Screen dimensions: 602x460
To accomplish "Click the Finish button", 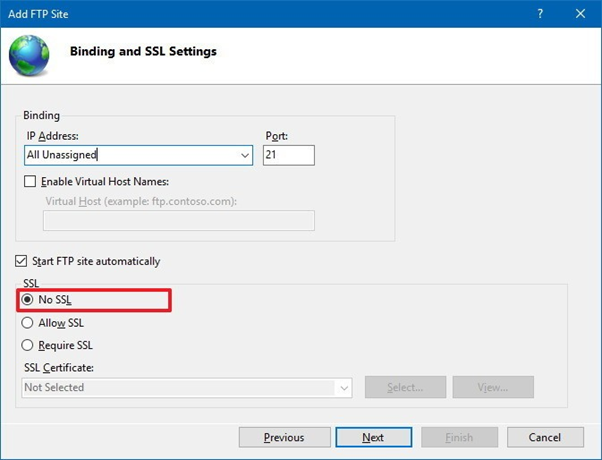I will point(460,437).
